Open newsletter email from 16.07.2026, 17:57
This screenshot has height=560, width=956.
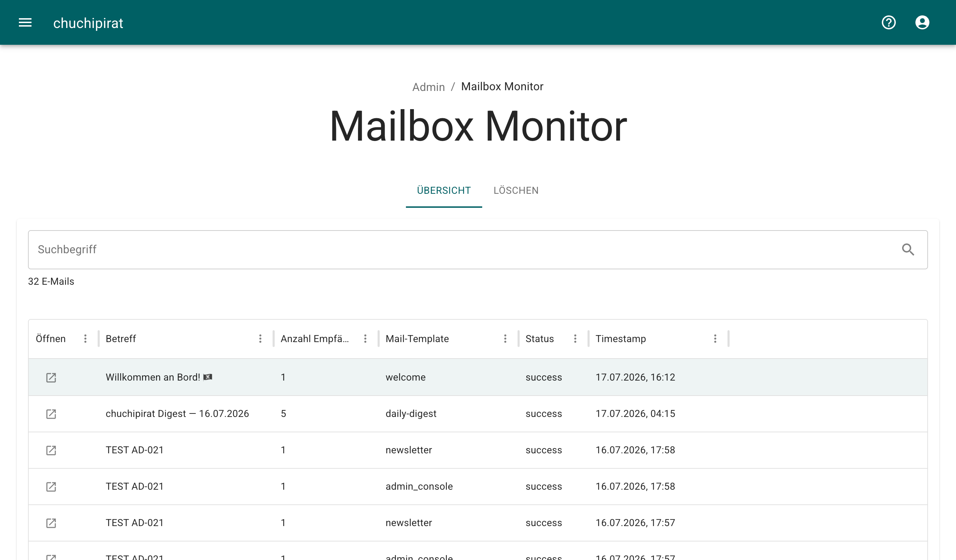coord(51,523)
